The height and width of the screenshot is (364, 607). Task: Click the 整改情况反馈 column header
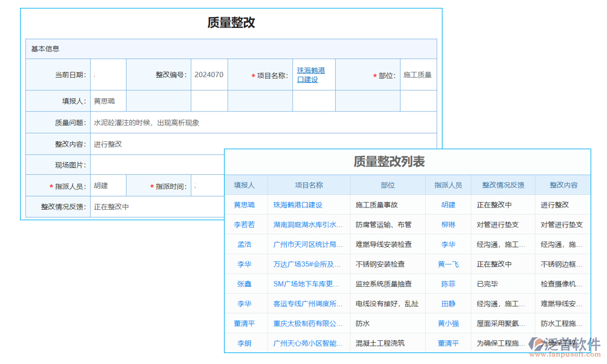pos(504,184)
